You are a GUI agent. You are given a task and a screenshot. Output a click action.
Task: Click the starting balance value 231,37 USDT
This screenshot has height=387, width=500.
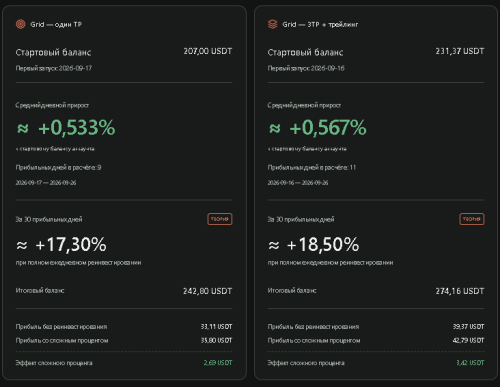coord(460,51)
